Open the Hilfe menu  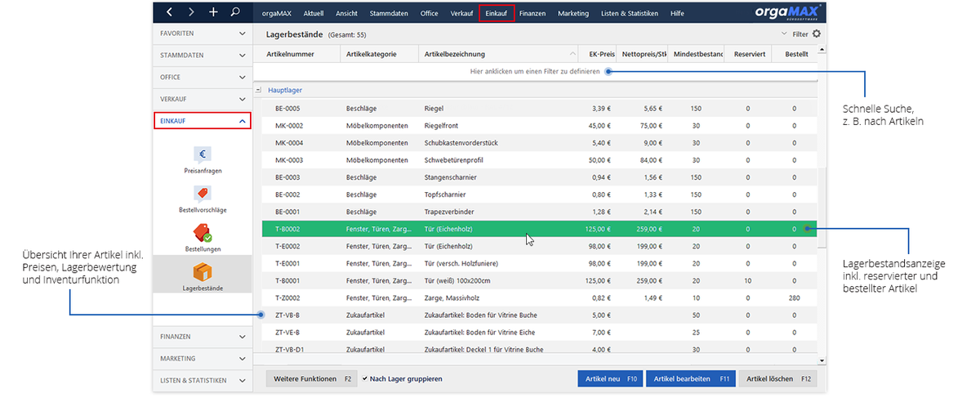click(x=677, y=13)
